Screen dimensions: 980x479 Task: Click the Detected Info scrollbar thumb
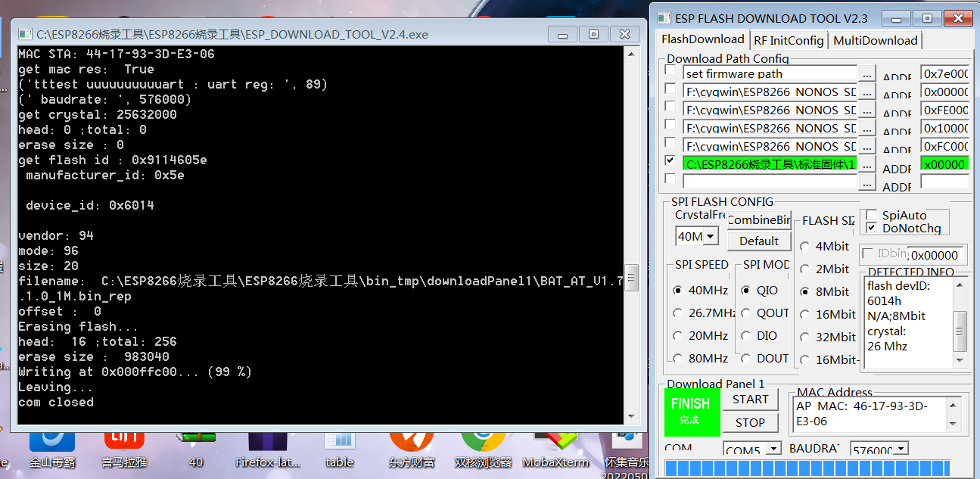coord(960,331)
